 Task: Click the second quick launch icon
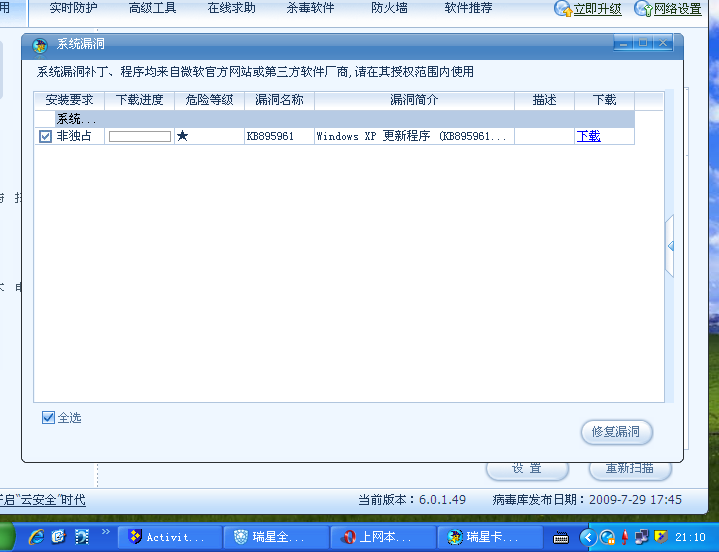pos(59,536)
